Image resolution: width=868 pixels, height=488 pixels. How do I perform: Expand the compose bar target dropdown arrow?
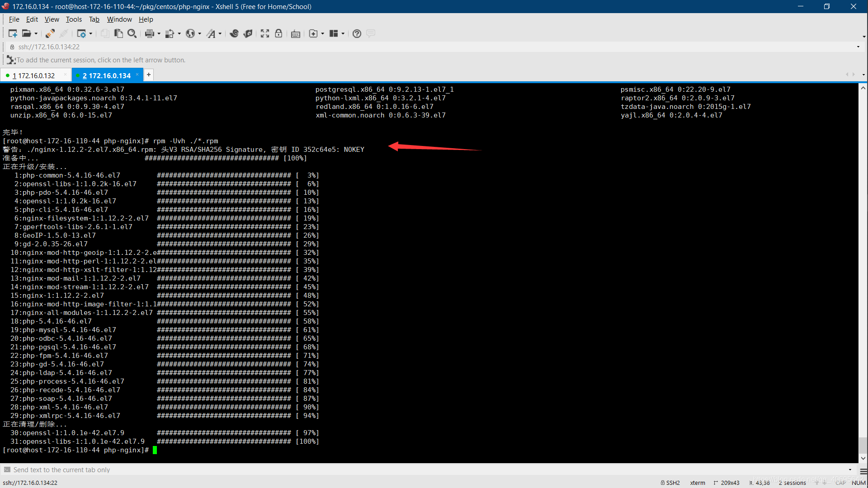point(850,470)
